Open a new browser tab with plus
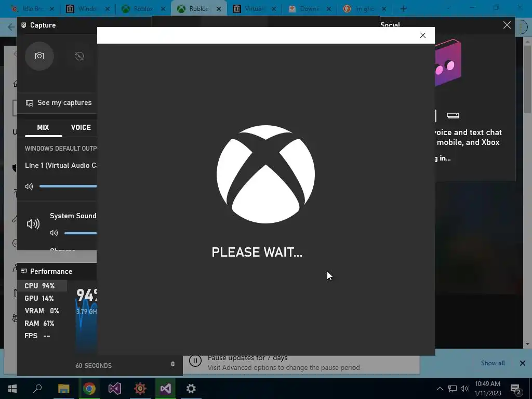Screen dimensions: 532x399 (403, 9)
